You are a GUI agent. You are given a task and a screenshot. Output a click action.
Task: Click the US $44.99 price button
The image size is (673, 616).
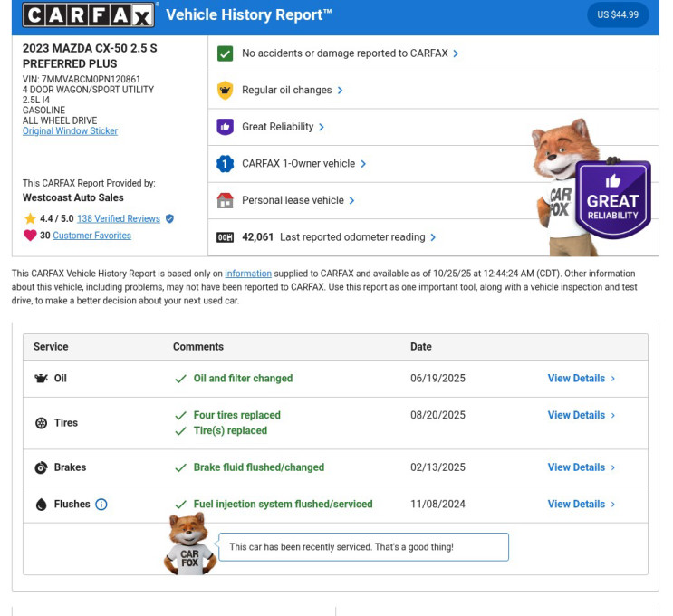618,14
